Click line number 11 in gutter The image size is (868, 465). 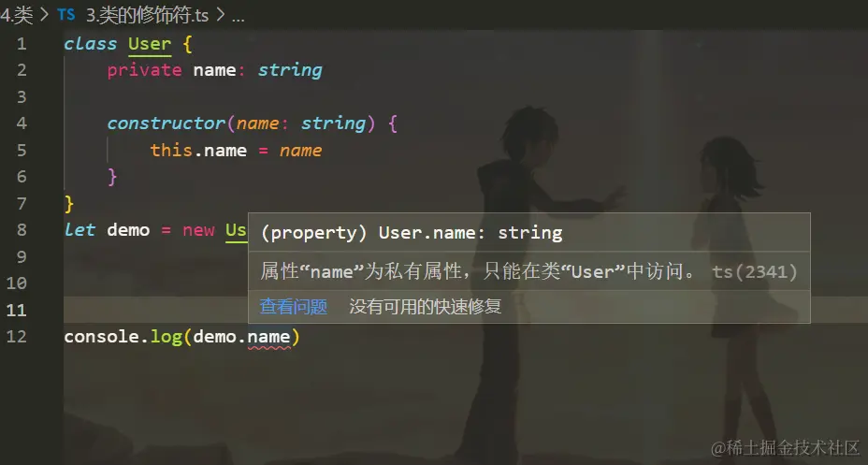tap(17, 310)
